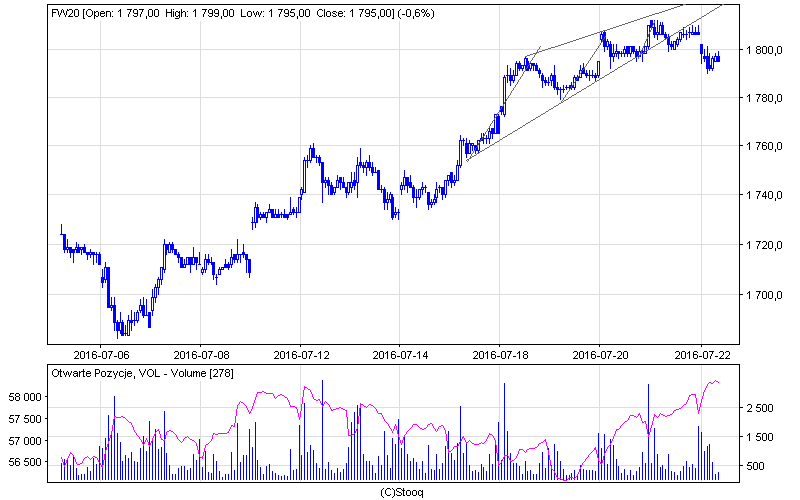Click the open interest label 58 000
Image resolution: width=800 pixels, height=500 pixels.
click(26, 397)
